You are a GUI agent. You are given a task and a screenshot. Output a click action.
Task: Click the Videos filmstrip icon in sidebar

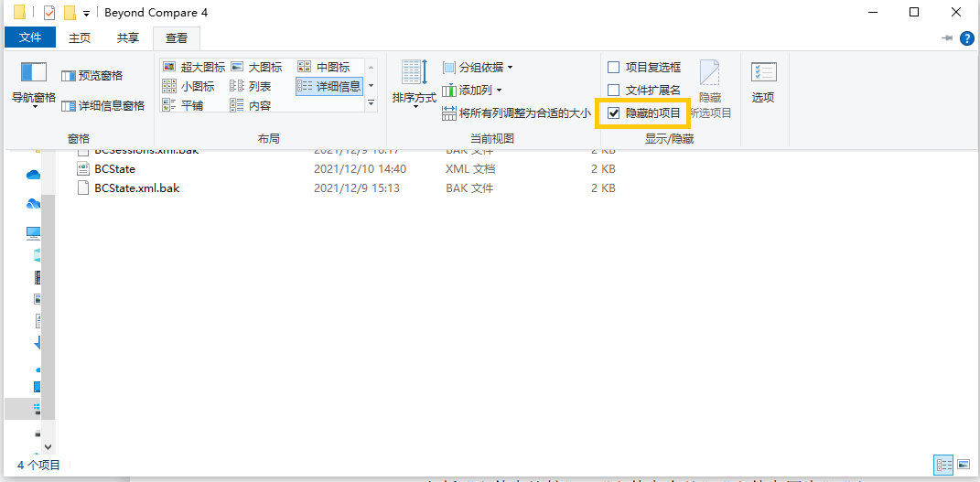tap(38, 276)
